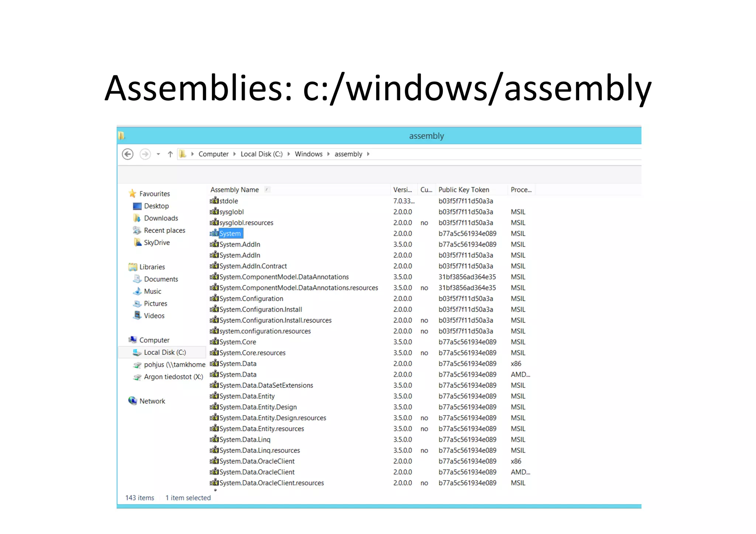The height and width of the screenshot is (534, 756).
Task: Select the Music library
Action: tap(152, 291)
